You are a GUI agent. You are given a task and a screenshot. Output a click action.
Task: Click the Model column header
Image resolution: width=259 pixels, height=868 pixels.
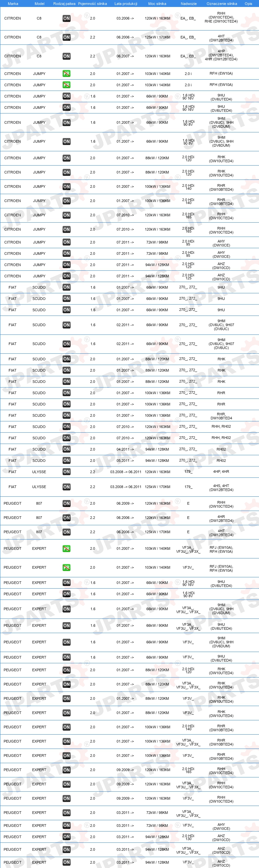coord(39,4)
